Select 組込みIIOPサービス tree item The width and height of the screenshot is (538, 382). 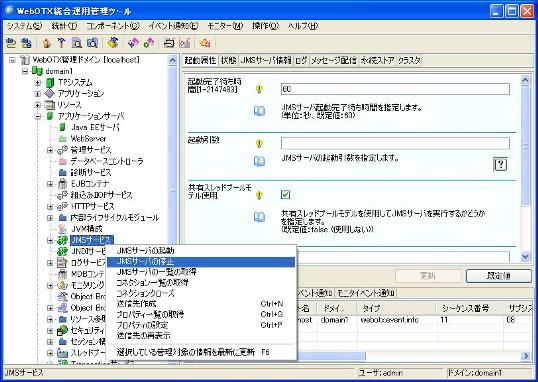101,195
